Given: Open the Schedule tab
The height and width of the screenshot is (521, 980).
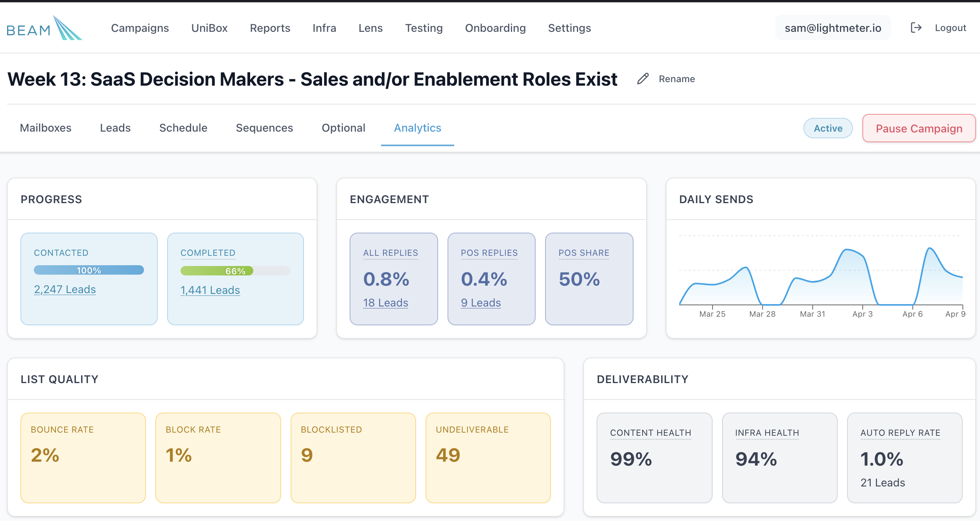Looking at the screenshot, I should (183, 128).
